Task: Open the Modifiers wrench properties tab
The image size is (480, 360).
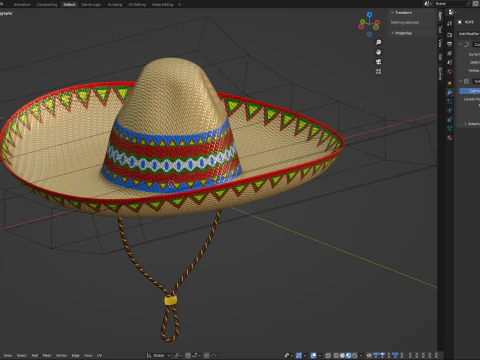Action: (450, 92)
